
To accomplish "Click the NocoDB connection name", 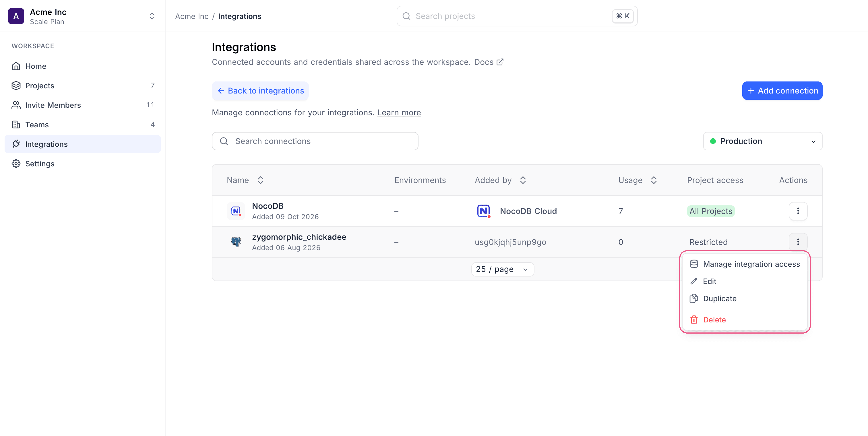I will click(x=268, y=206).
